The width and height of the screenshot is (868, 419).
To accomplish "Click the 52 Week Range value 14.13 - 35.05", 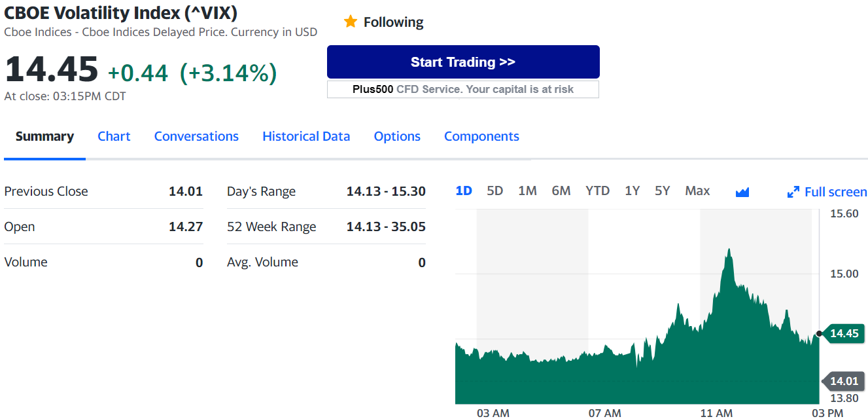I will (386, 227).
